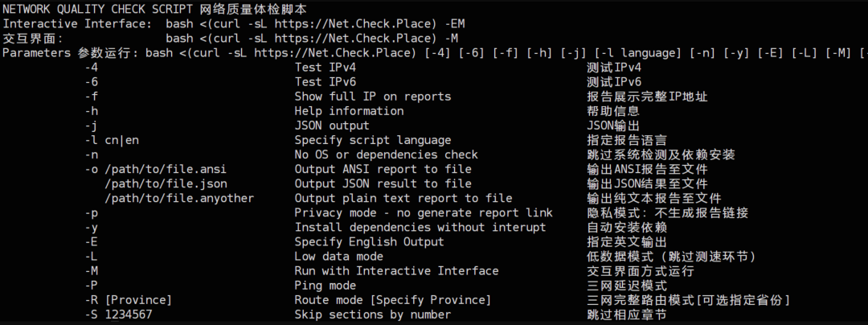Click the 自动安装依赖 text

tap(627, 227)
